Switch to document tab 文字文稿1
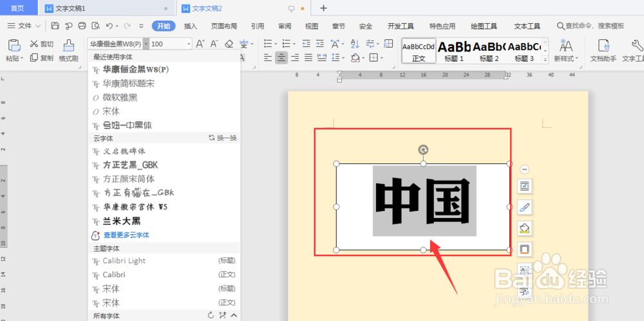 106,8
